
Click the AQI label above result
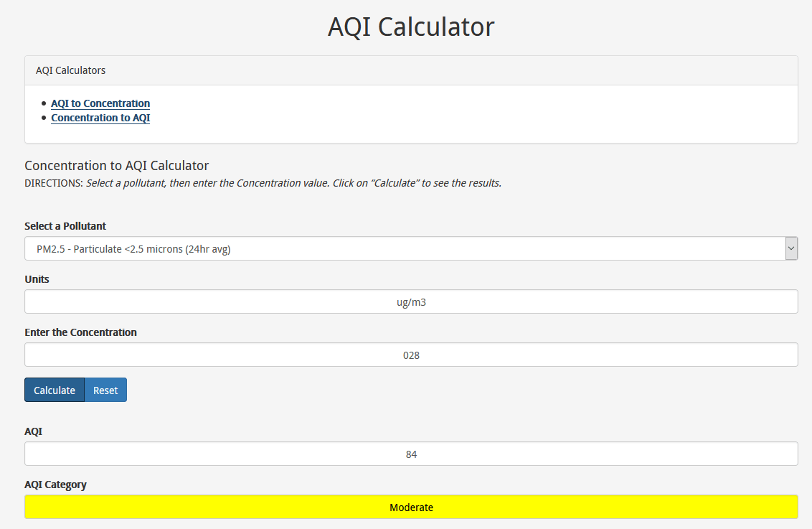33,431
